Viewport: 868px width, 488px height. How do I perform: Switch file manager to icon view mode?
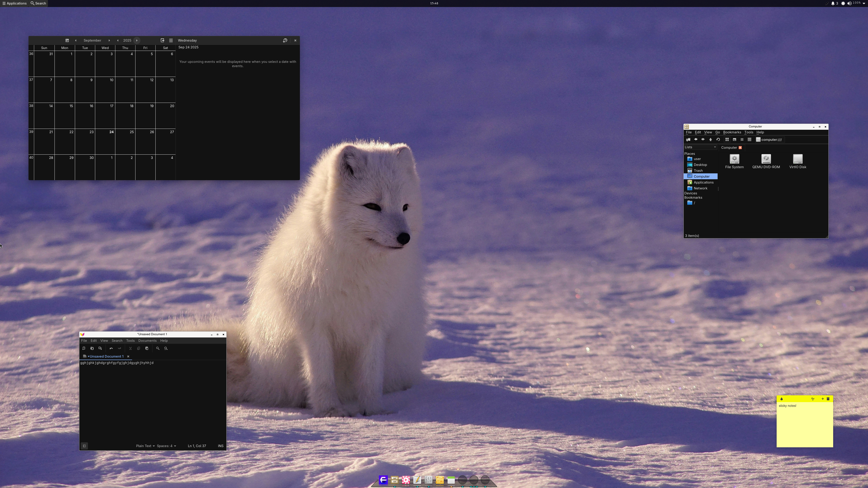click(x=727, y=139)
